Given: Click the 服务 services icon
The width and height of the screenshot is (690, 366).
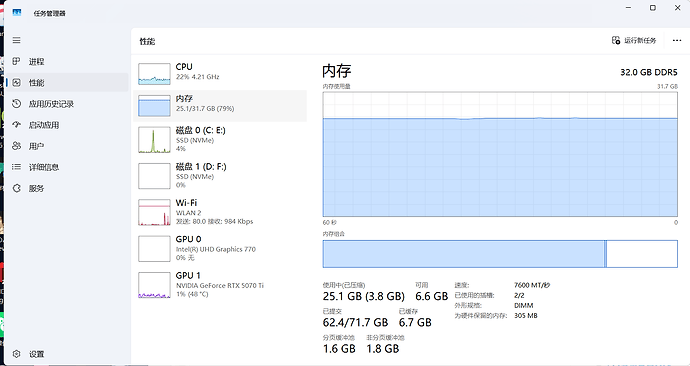Looking at the screenshot, I should (16, 188).
